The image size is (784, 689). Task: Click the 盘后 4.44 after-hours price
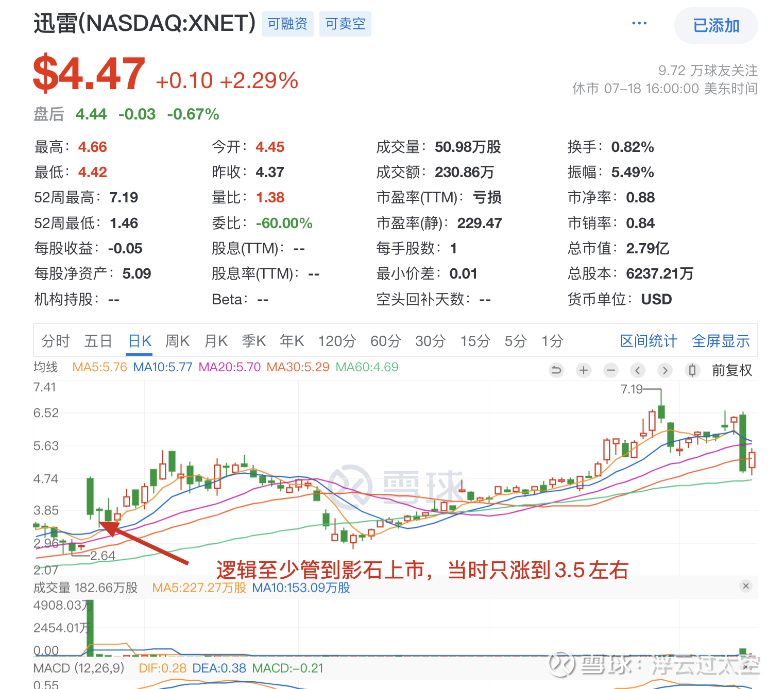(x=91, y=114)
